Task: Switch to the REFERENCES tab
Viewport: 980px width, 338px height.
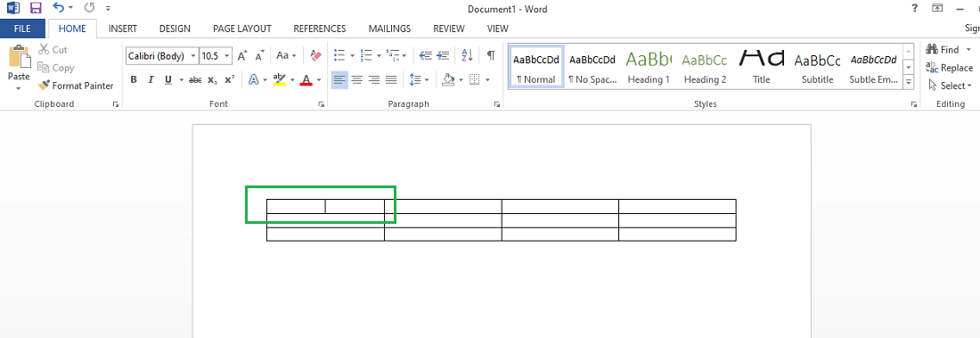Action: 319,29
